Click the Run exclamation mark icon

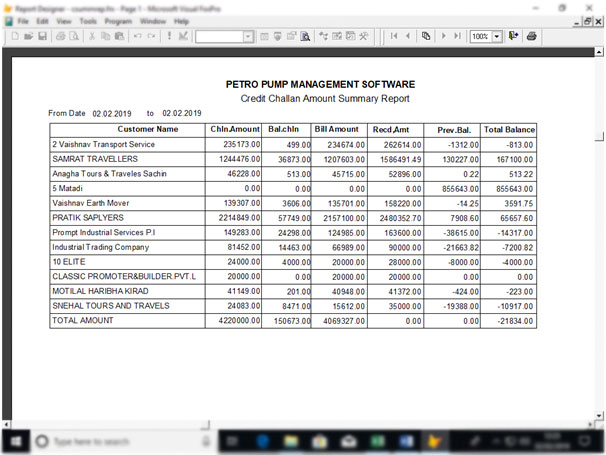tap(169, 36)
